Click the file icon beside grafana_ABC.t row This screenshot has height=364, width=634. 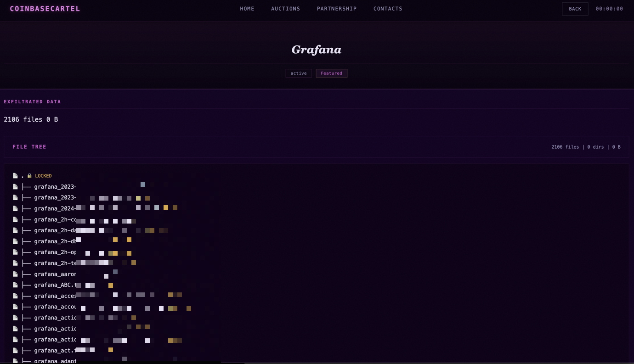tap(15, 285)
